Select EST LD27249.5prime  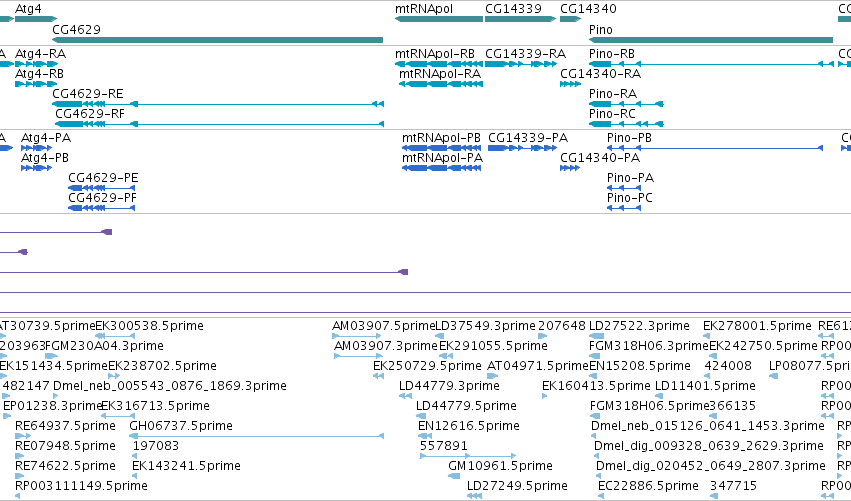click(x=517, y=486)
